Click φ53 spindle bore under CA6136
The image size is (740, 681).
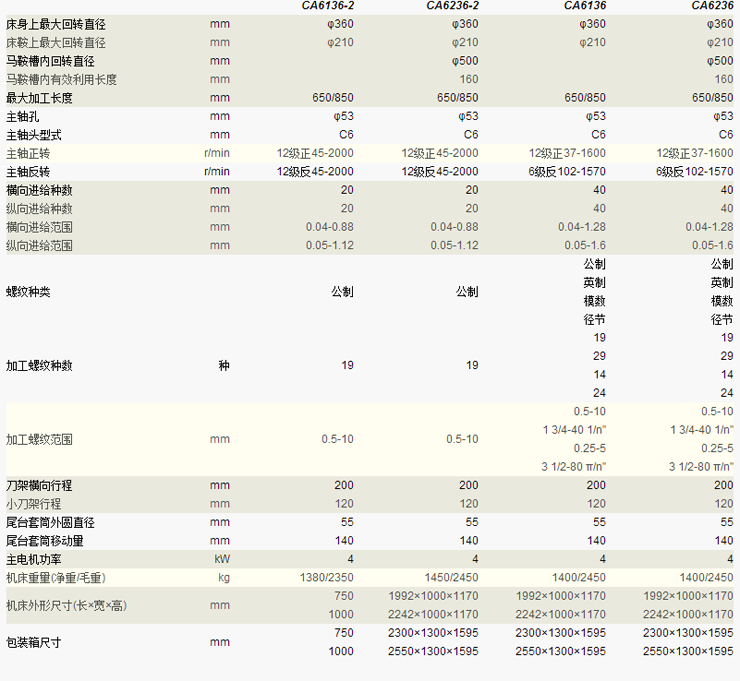coord(596,116)
